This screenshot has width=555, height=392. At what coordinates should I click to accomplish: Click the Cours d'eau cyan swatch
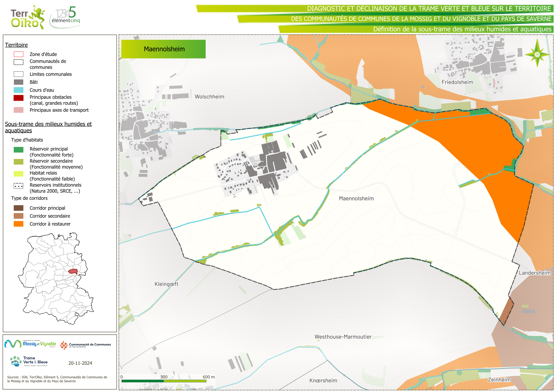coord(19,90)
